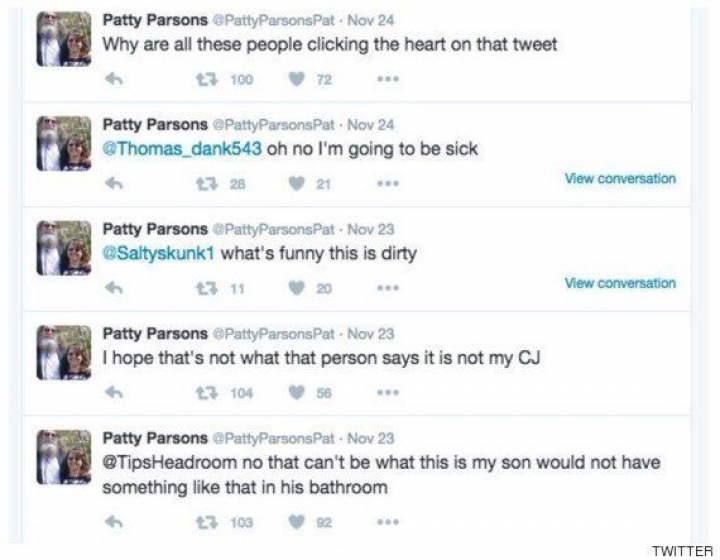Reply to the 'clicking the heart' tweet
The image size is (720, 560).
113,79
